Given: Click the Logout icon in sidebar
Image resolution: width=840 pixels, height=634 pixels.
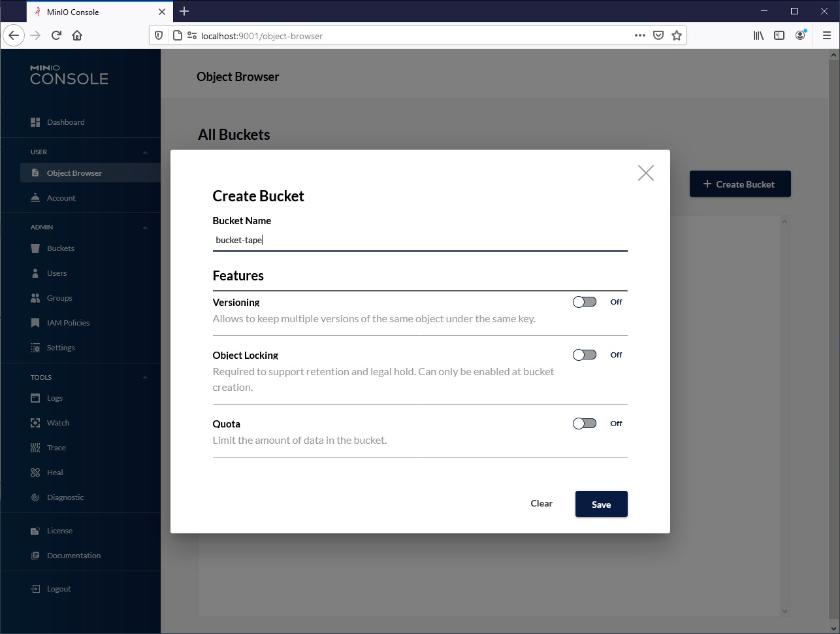Looking at the screenshot, I should [x=35, y=589].
